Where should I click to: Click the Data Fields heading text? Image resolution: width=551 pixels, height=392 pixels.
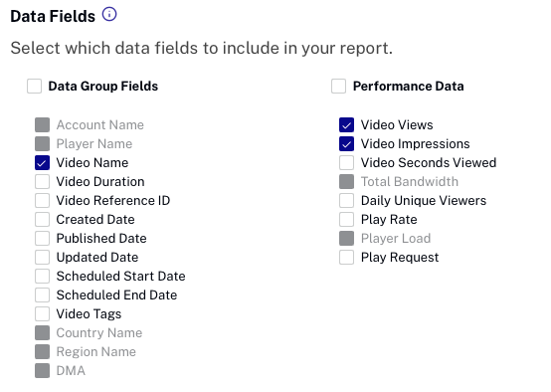pyautogui.click(x=53, y=17)
